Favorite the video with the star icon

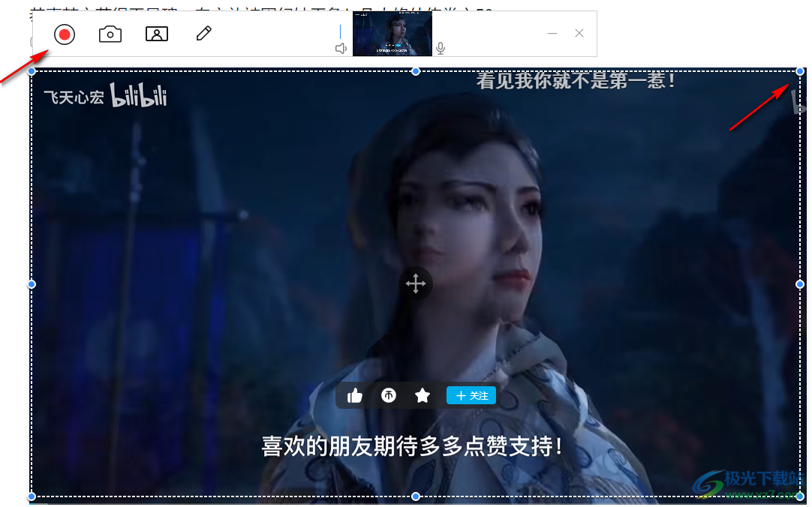(x=423, y=396)
